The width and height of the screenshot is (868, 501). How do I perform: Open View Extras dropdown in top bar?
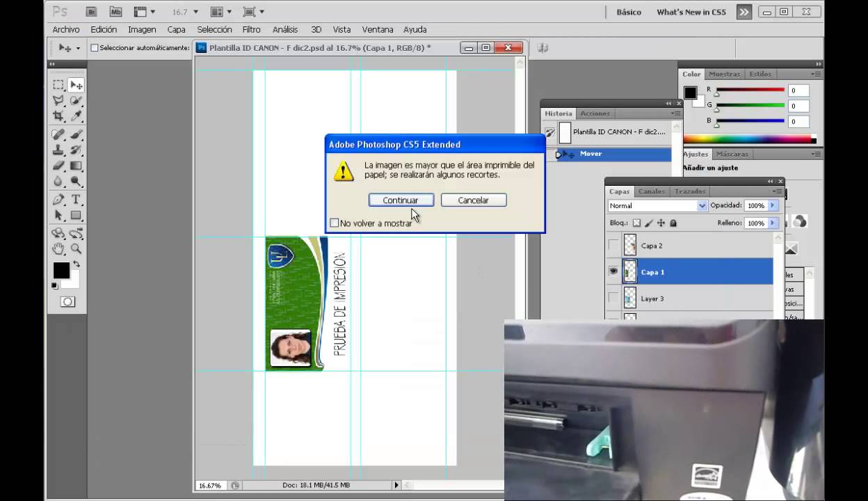[x=144, y=12]
